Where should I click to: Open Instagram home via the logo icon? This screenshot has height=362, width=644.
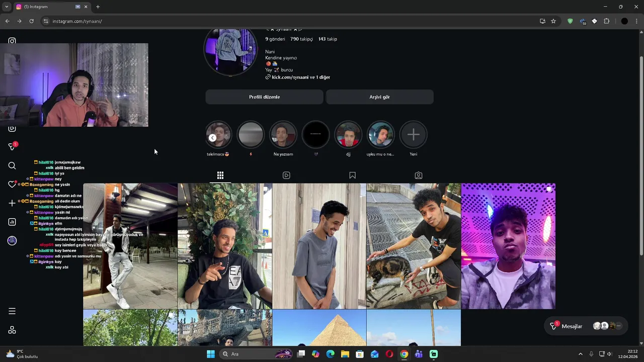point(12,41)
